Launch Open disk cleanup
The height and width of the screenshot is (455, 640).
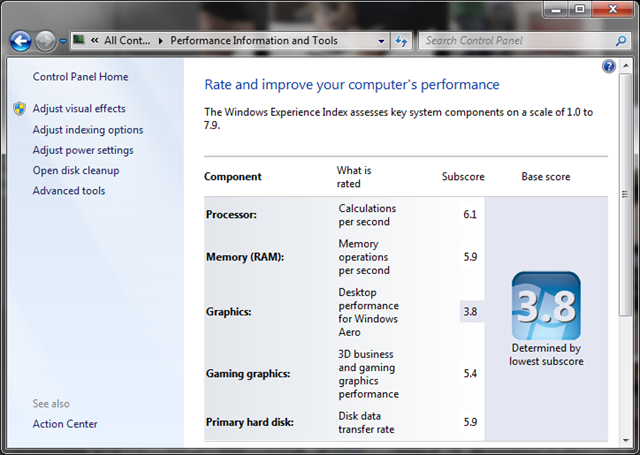tap(75, 171)
